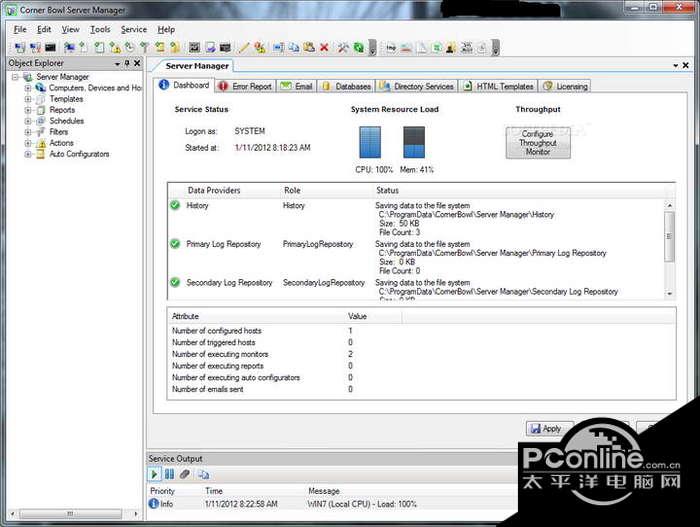Expand the Templates tree node

point(28,99)
